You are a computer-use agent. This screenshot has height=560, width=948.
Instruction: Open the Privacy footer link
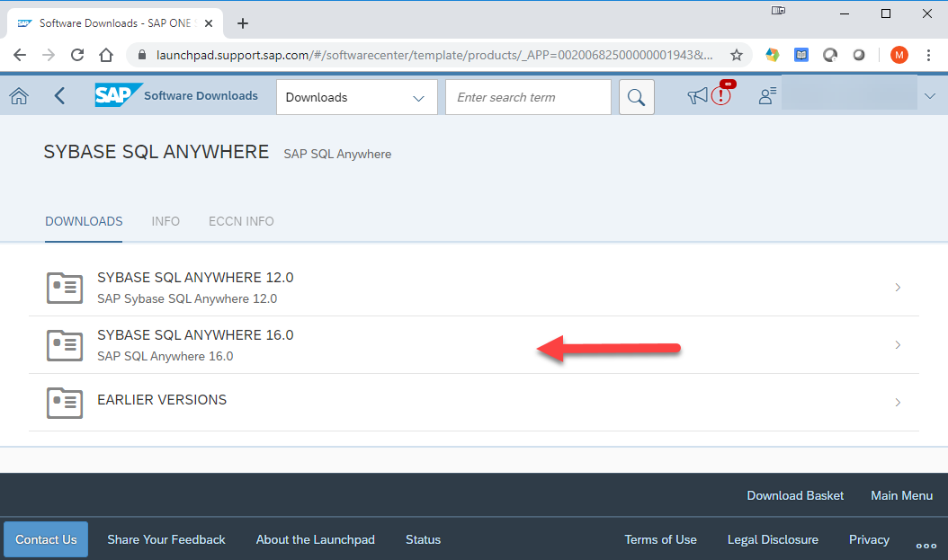click(x=869, y=539)
